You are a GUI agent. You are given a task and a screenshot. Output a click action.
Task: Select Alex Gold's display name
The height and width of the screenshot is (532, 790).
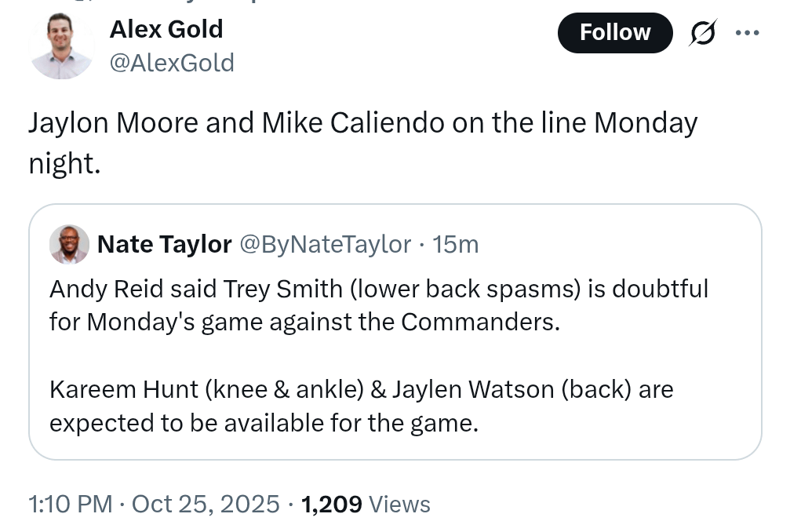coord(166,29)
